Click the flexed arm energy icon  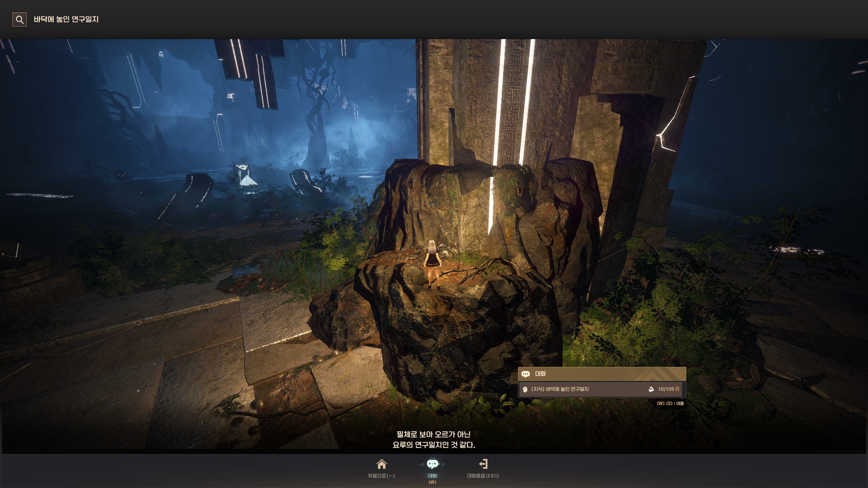[x=651, y=389]
